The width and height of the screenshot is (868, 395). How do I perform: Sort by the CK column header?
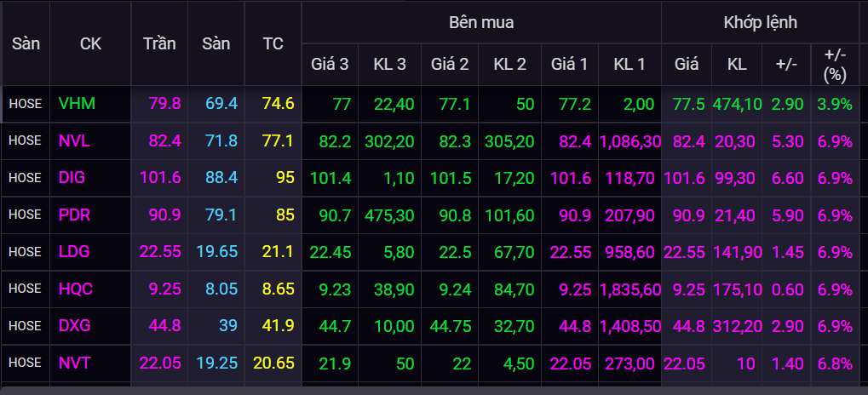[x=89, y=43]
